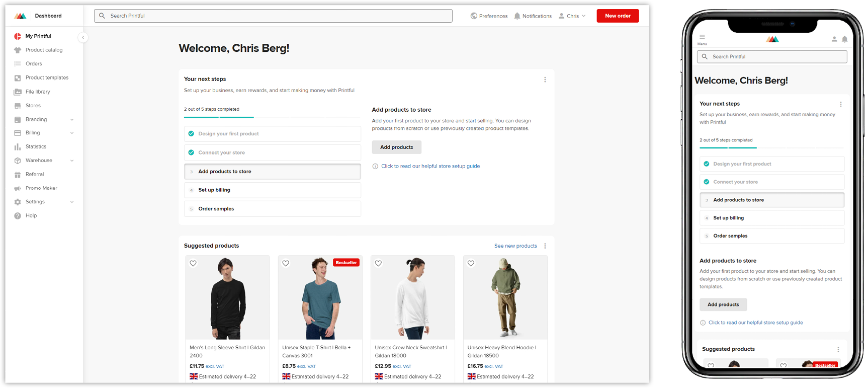Click the notification bell on the phone
The width and height of the screenshot is (868, 388).
coord(845,39)
